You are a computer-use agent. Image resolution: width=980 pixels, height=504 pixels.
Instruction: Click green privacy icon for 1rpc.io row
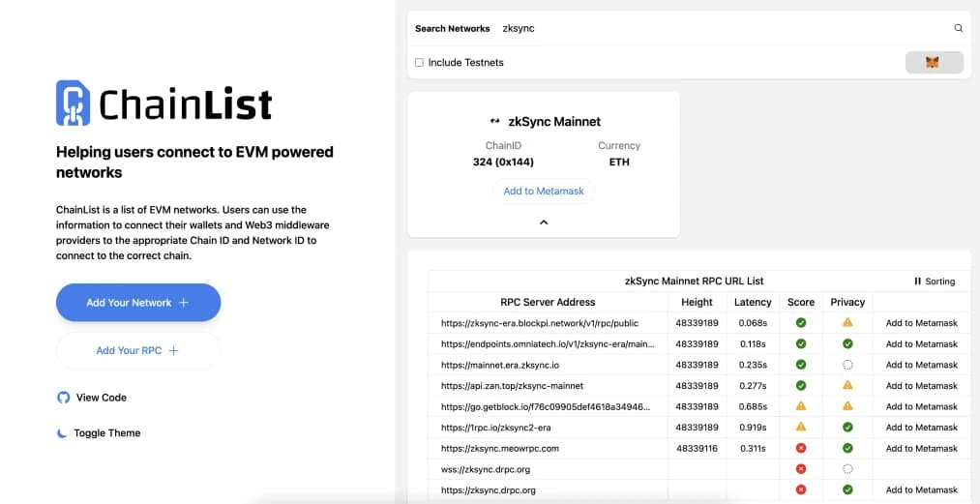847,427
